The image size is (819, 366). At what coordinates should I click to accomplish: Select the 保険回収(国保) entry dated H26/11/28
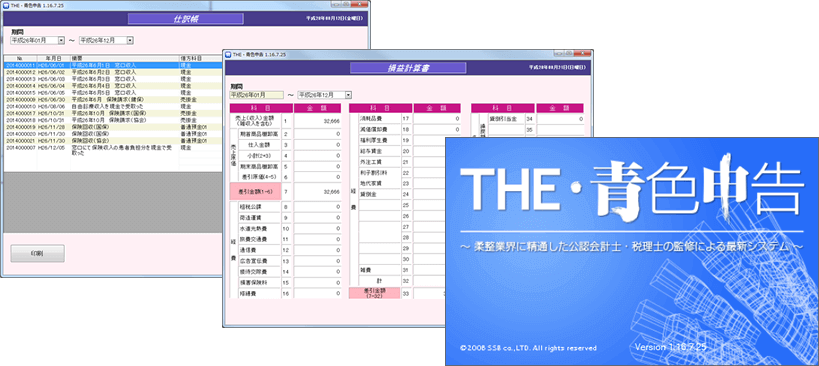click(112, 127)
